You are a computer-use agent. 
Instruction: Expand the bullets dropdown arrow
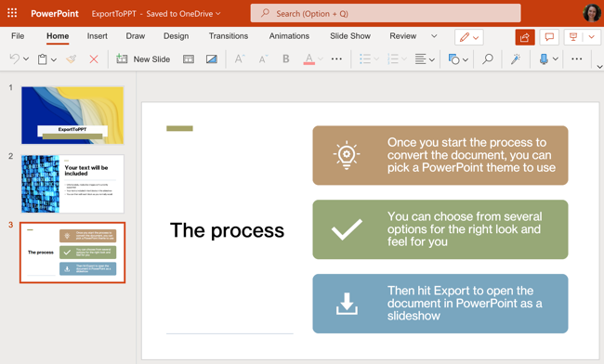coord(376,58)
